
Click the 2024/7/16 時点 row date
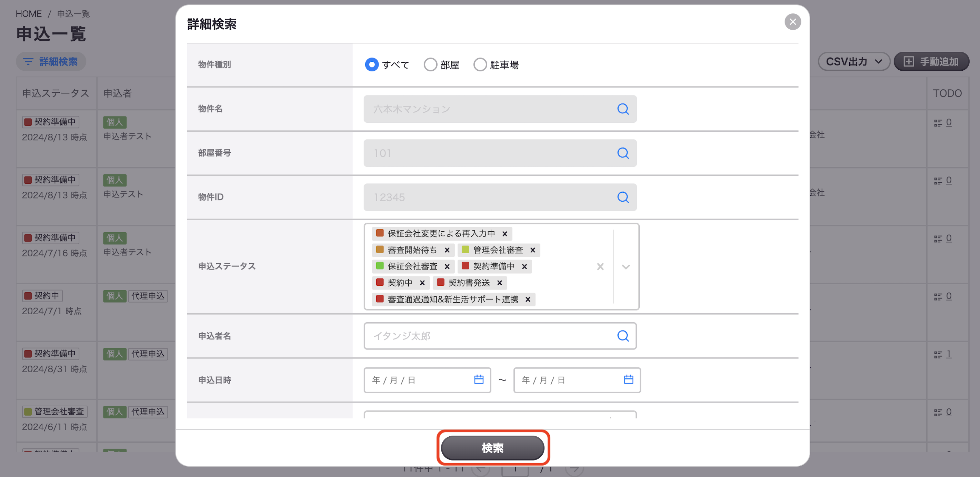tap(54, 253)
